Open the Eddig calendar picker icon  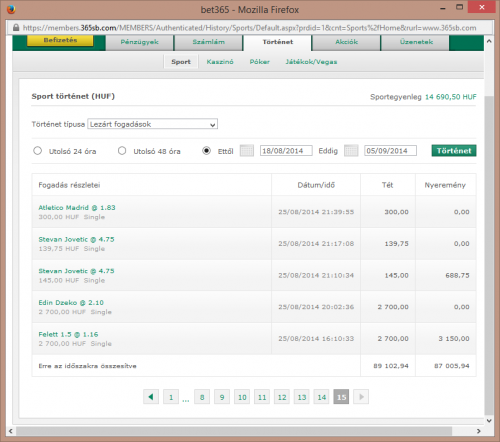[x=351, y=151]
